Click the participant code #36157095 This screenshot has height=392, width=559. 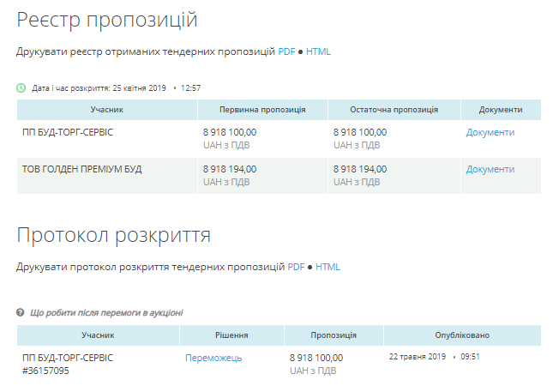click(x=45, y=371)
